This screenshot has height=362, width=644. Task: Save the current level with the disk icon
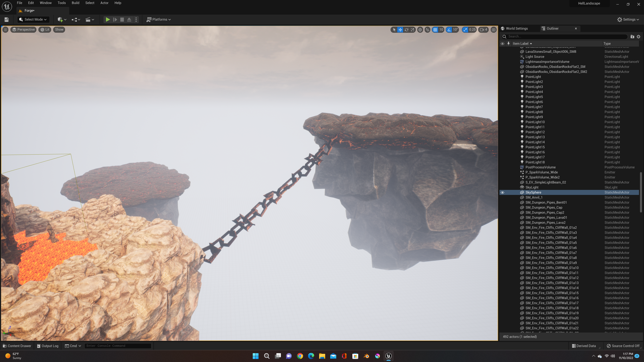tap(7, 19)
